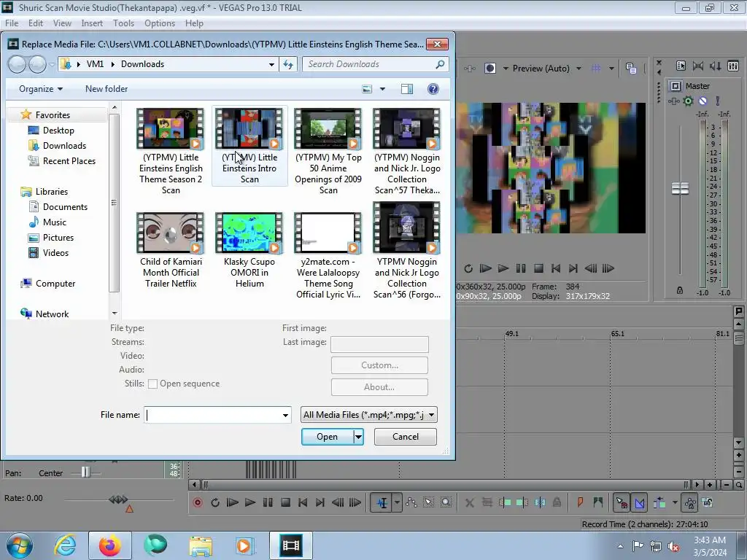Click the Trim icon in timeline toolbar
This screenshot has width=747, height=560.
pyautogui.click(x=487, y=502)
